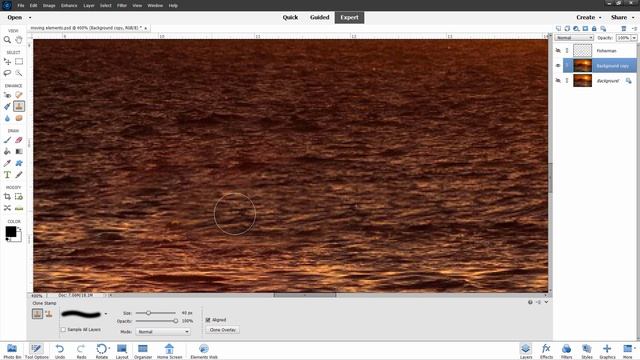Open the Clone Stamp Mode dropdown
This screenshot has height=360, width=640.
point(163,332)
